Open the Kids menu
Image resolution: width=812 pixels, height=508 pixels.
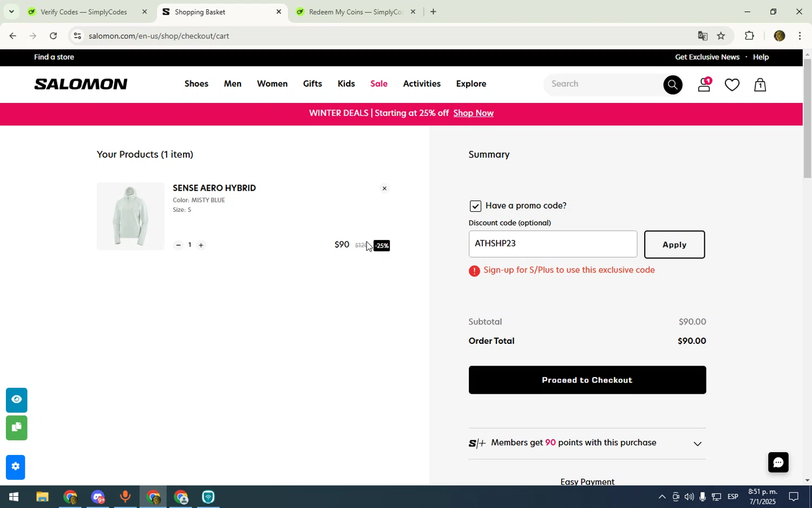(x=346, y=84)
